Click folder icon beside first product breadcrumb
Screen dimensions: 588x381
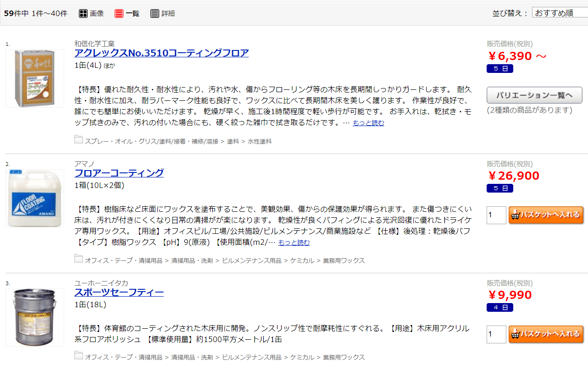point(78,140)
